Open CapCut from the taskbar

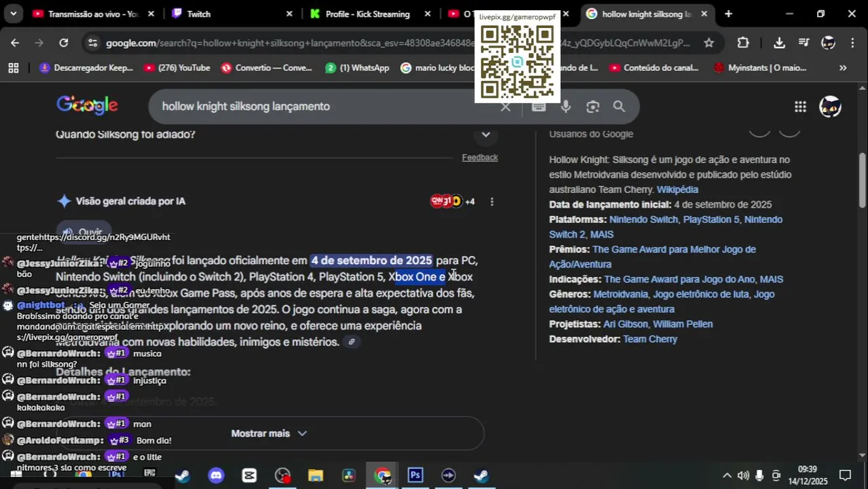click(x=249, y=475)
